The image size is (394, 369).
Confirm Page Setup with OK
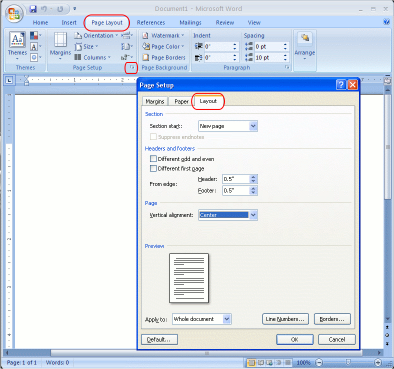[x=295, y=339]
